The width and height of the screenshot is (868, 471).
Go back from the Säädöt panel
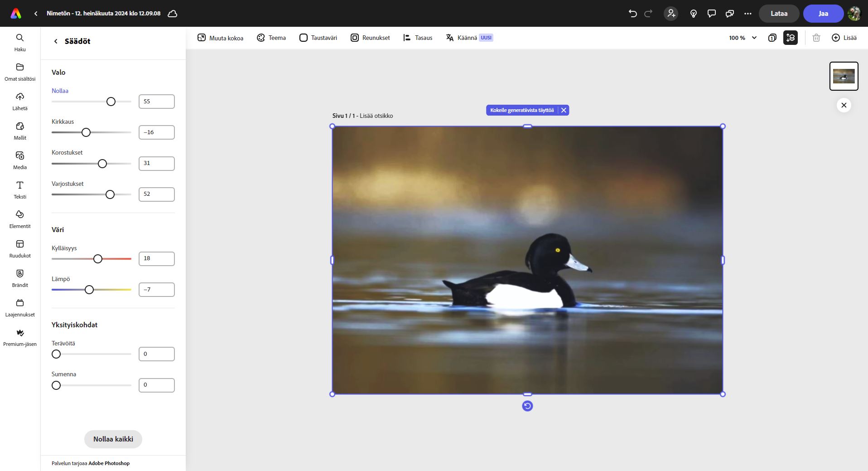pos(56,41)
